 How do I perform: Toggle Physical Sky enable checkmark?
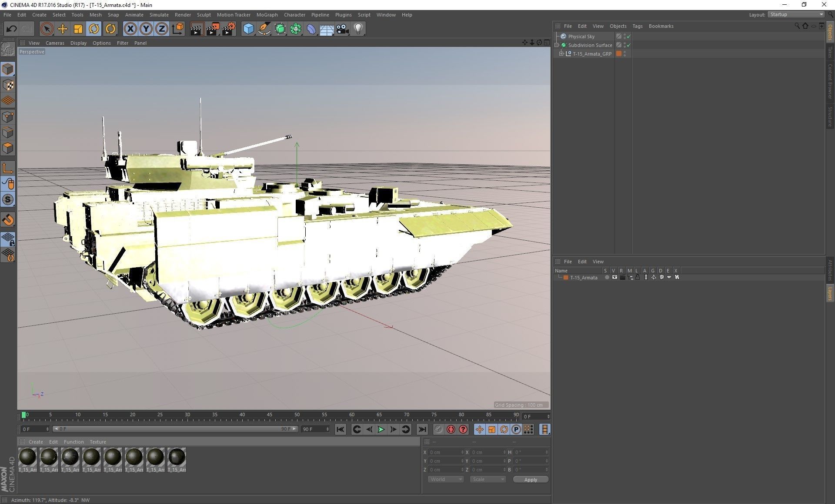(x=629, y=36)
